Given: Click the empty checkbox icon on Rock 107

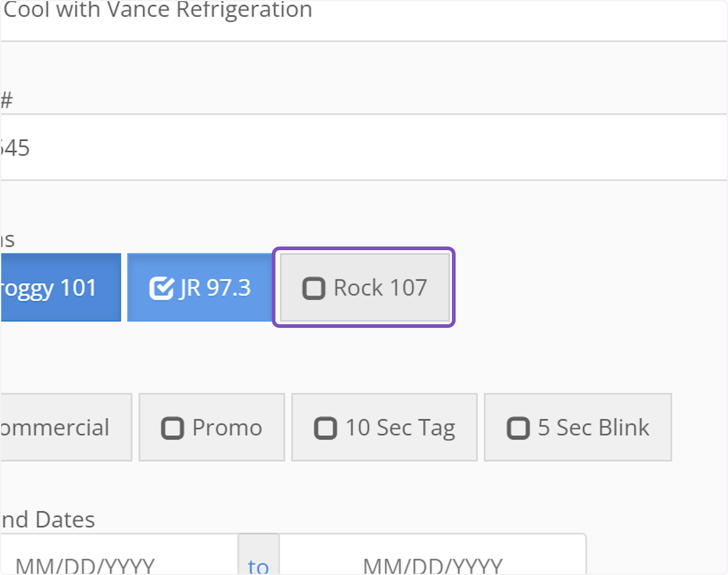Looking at the screenshot, I should point(314,288).
